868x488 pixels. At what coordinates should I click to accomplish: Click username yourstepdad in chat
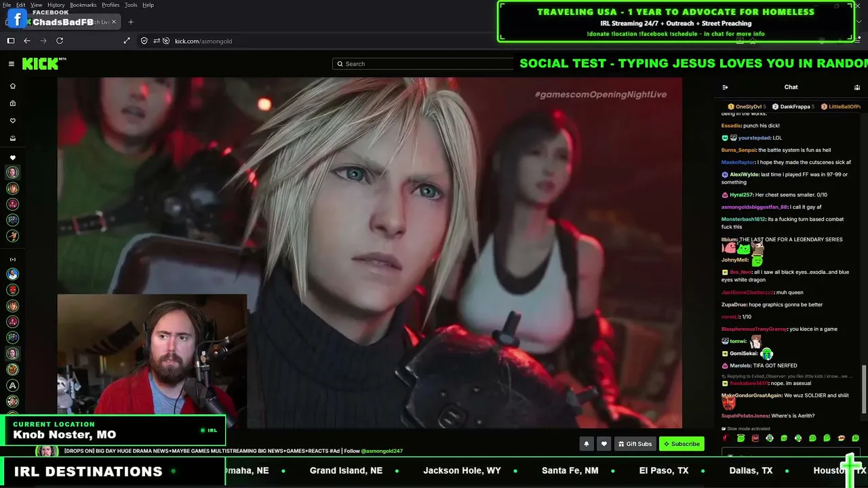[755, 138]
